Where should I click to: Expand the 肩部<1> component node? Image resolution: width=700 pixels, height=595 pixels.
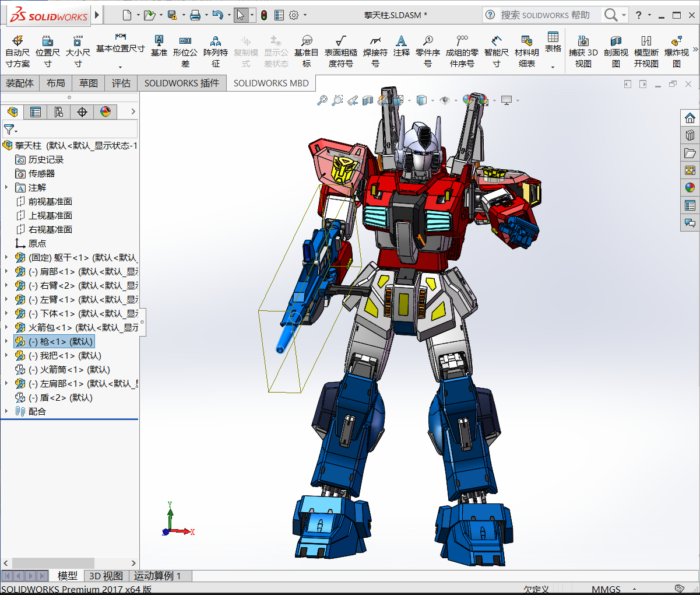tap(6, 271)
